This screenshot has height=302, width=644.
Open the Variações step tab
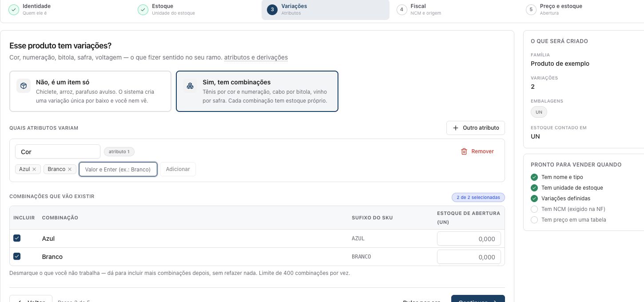325,10
